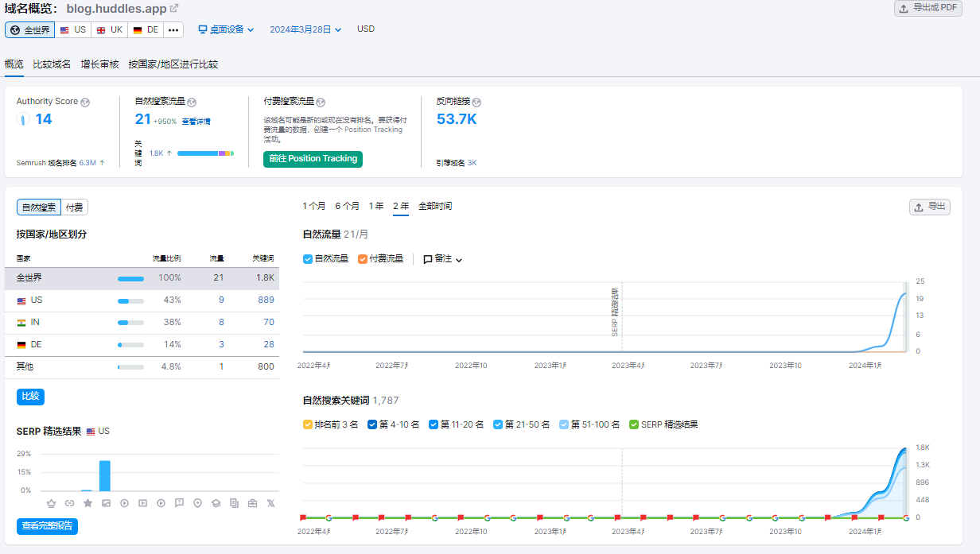The width and height of the screenshot is (980, 554).
Task: Click the keyword distribution color bar
Action: [205, 153]
